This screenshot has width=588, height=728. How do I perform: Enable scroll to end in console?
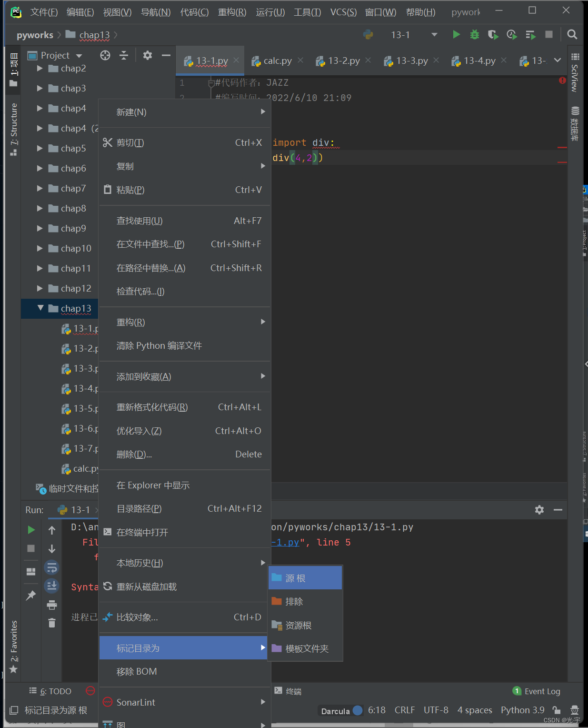pyautogui.click(x=51, y=586)
